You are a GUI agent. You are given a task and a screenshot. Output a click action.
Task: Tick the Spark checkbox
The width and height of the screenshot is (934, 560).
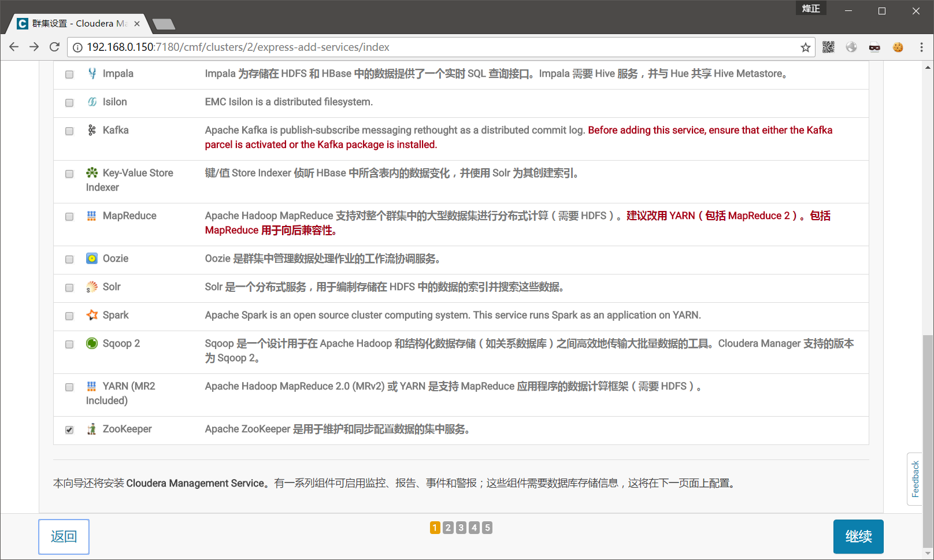(x=69, y=316)
